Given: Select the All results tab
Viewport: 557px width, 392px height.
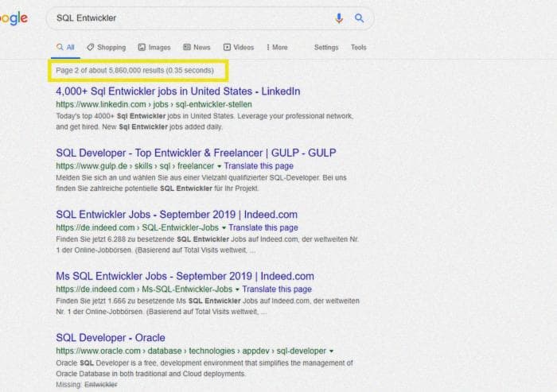Looking at the screenshot, I should [x=65, y=47].
